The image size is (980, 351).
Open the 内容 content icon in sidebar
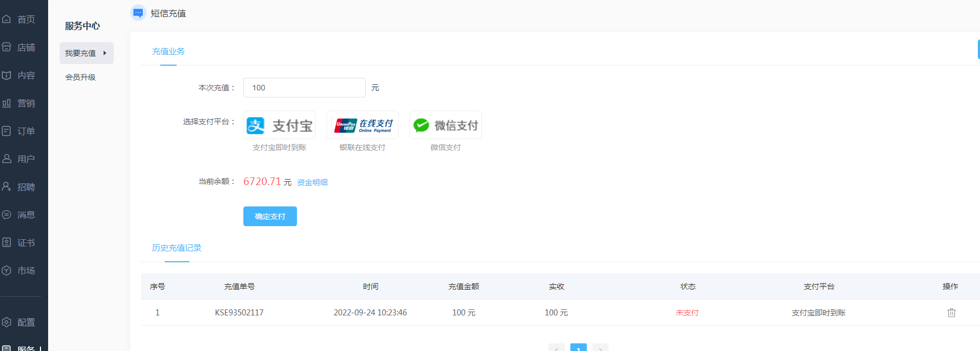pyautogui.click(x=7, y=75)
